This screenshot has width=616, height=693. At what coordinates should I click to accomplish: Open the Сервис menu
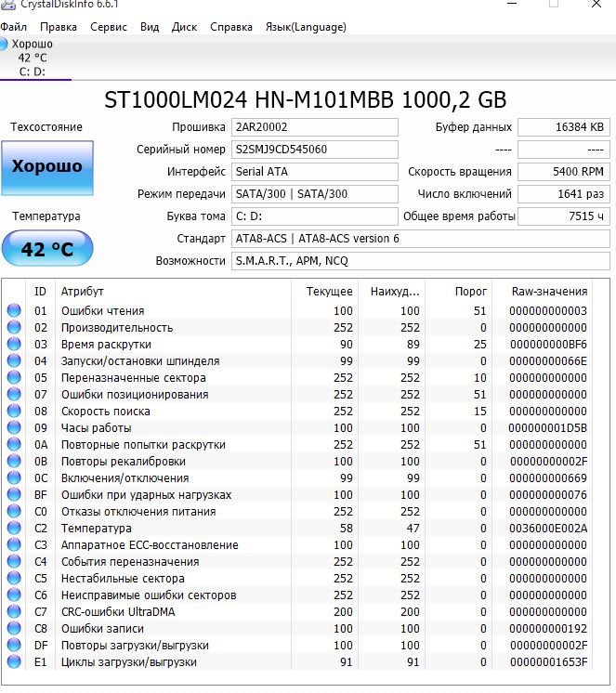coord(109,27)
